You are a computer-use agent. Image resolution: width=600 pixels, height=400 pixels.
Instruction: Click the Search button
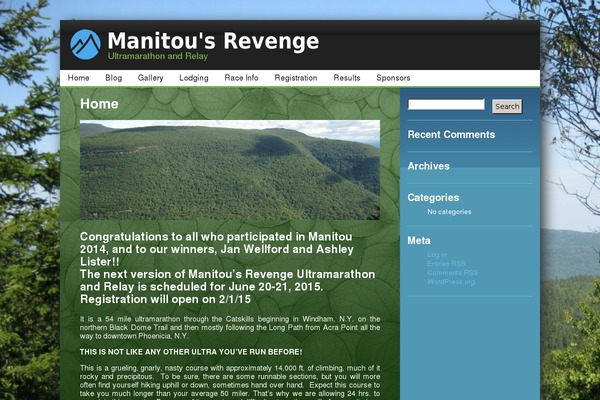click(507, 106)
